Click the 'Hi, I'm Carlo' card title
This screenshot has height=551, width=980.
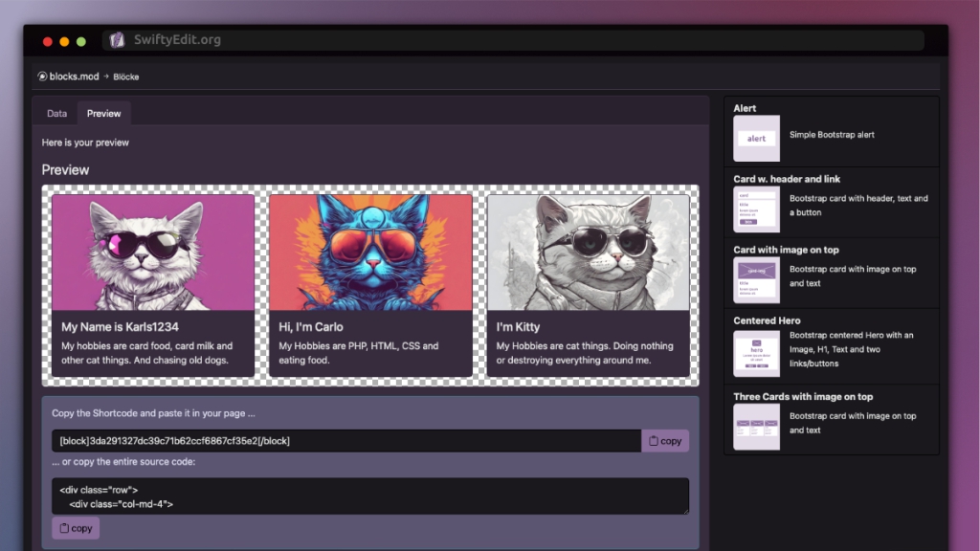(311, 327)
